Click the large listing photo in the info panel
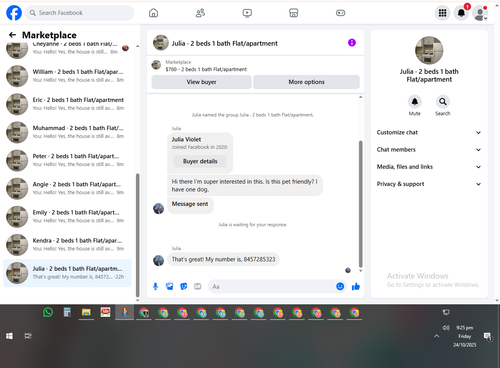Screen dimensions: 500x368 tap(429, 50)
